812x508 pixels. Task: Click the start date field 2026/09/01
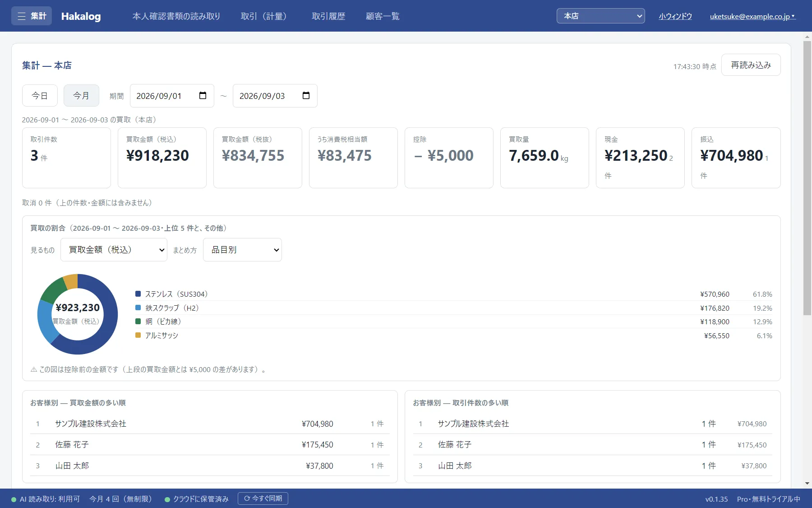(x=172, y=96)
